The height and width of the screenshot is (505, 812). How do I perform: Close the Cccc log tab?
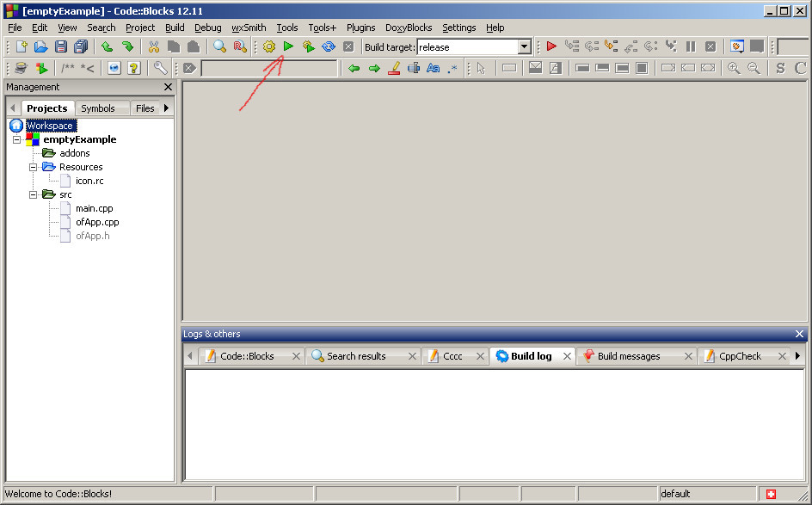480,356
